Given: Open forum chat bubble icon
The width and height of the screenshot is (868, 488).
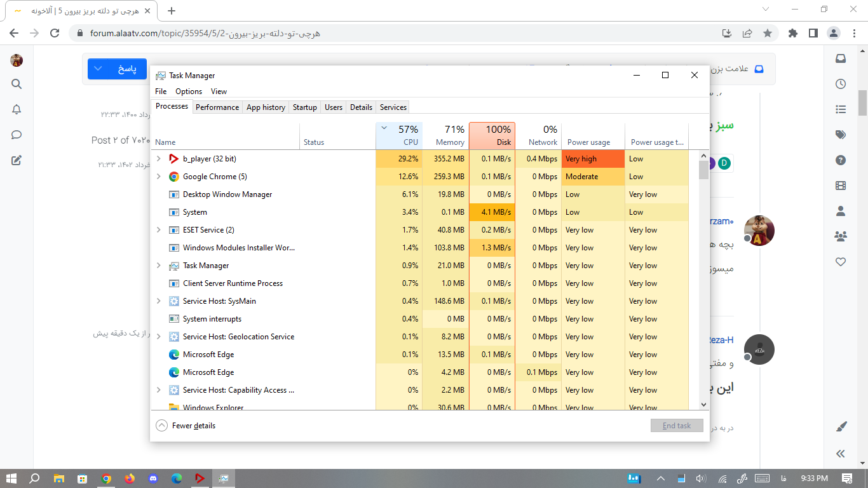Looking at the screenshot, I should (x=17, y=135).
